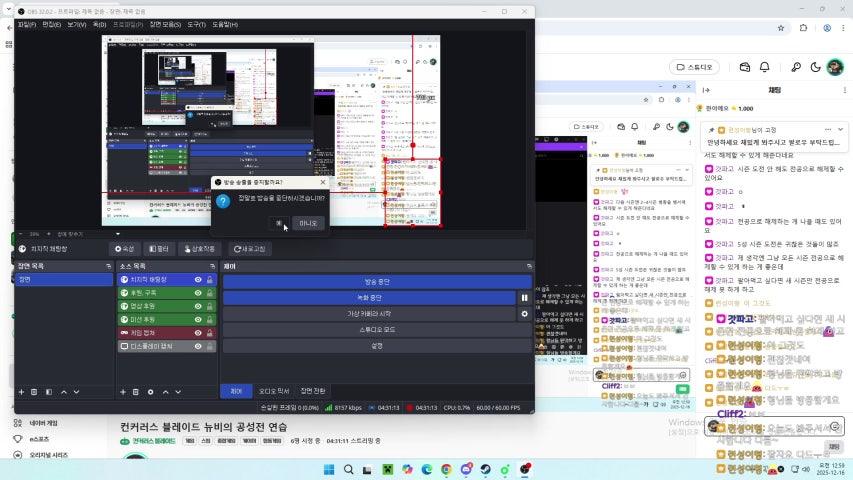Remove selected scene with trash icon
The image size is (853, 480).
pyautogui.click(x=34, y=392)
